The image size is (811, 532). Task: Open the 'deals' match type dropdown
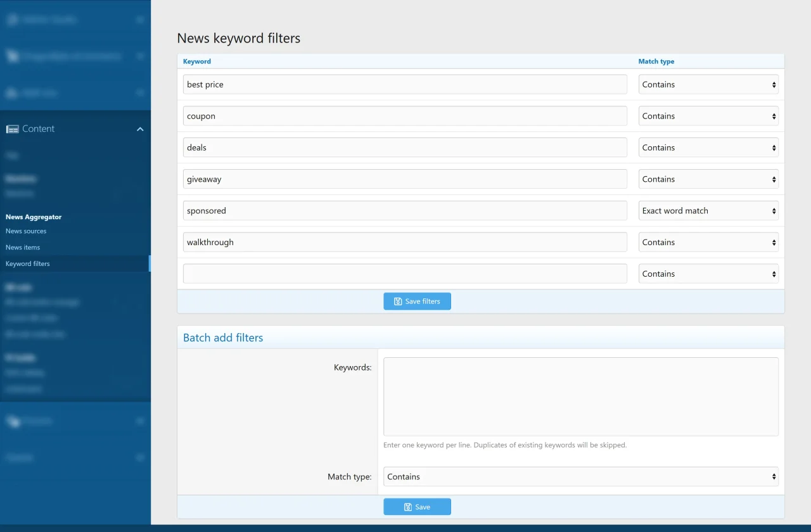point(708,148)
